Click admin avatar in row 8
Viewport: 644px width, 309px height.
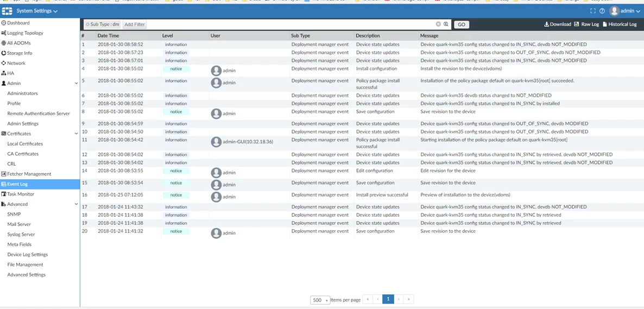(216, 114)
